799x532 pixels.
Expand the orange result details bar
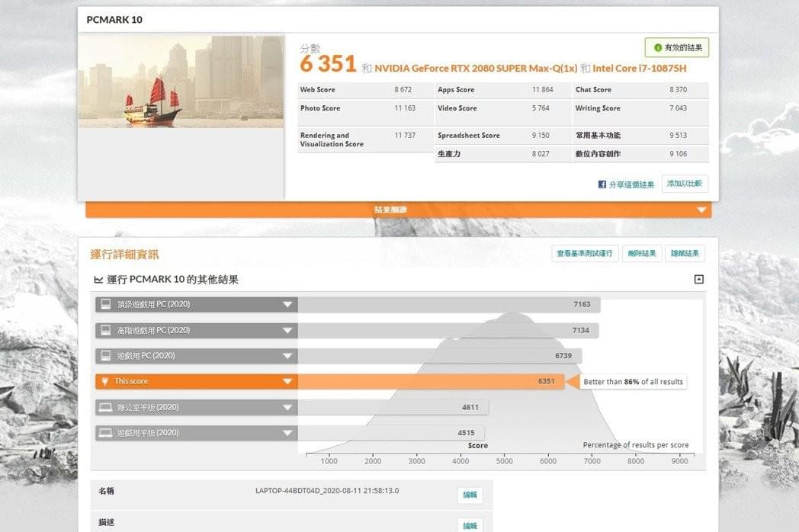(399, 210)
